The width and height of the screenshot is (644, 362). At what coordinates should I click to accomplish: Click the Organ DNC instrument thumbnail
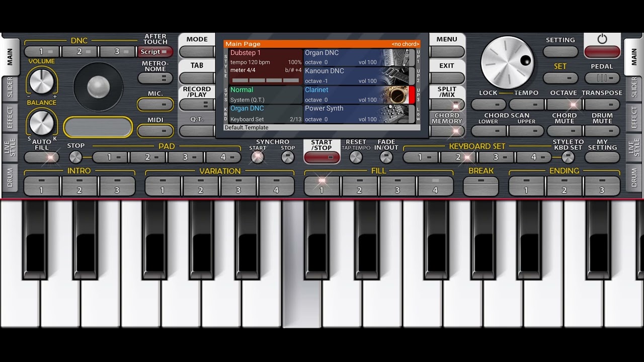point(395,58)
